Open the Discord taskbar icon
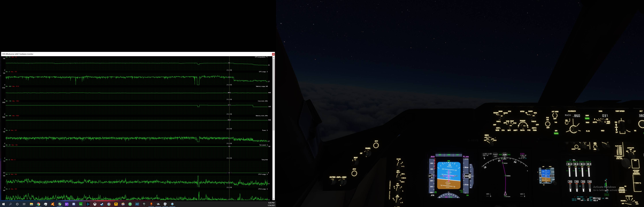This screenshot has width=644, height=207. (x=74, y=204)
